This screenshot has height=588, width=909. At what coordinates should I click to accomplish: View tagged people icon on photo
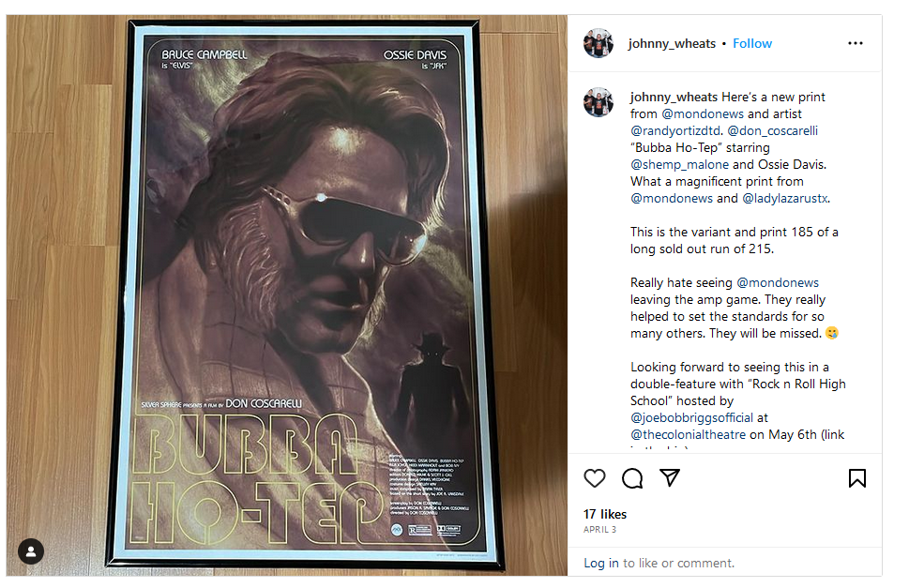(31, 551)
